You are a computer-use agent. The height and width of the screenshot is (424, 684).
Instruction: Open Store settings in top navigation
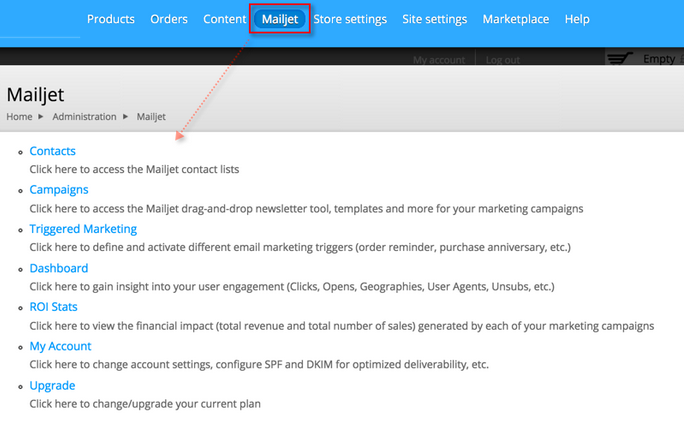351,19
